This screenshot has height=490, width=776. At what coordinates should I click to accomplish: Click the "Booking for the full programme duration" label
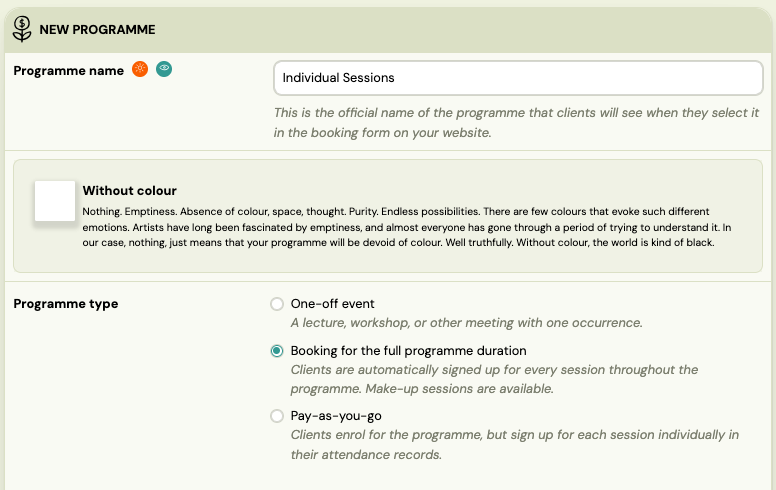[408, 351]
